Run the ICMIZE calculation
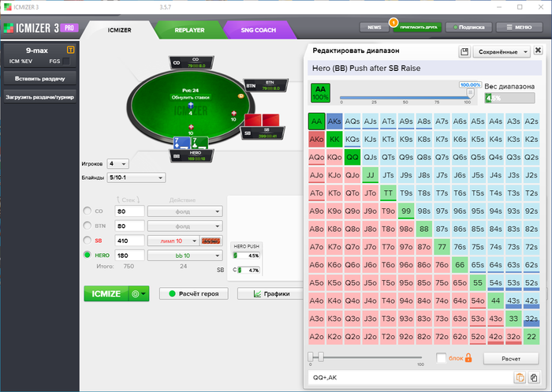This screenshot has height=392, width=552. 106,293
